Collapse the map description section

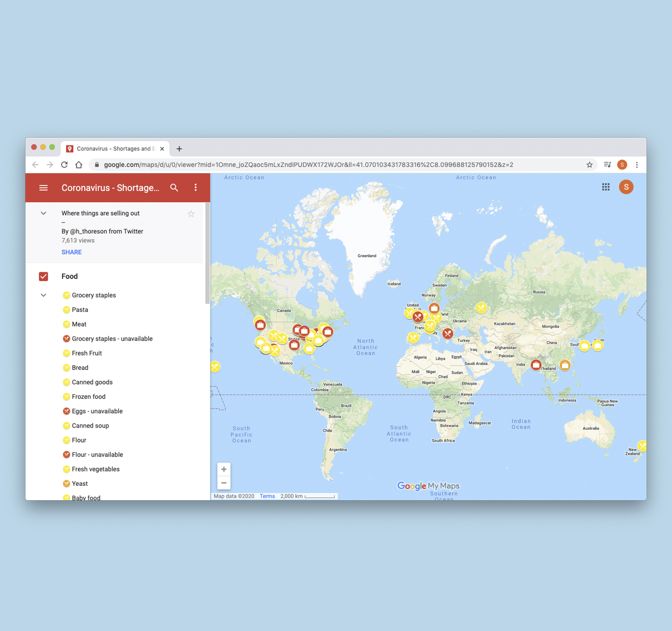coord(43,213)
